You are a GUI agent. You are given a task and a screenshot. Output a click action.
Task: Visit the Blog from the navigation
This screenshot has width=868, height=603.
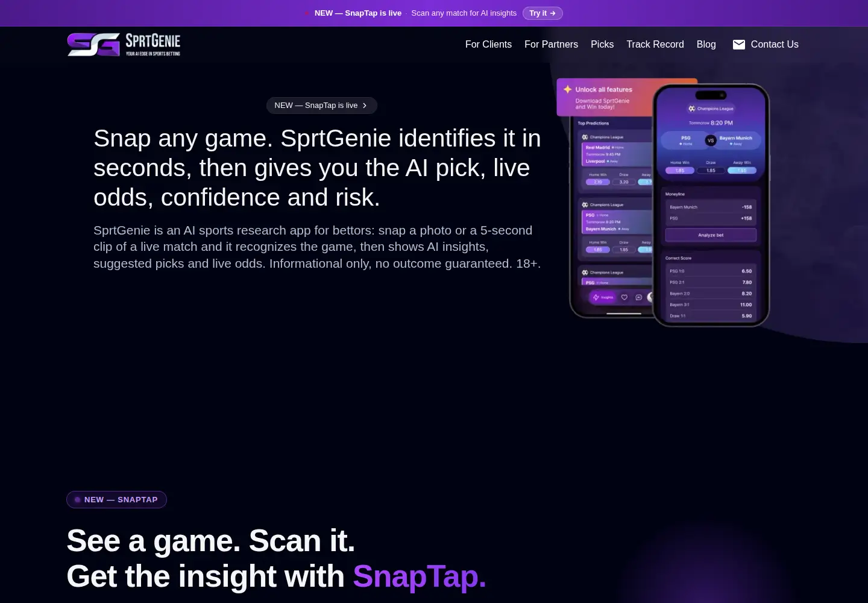pyautogui.click(x=706, y=45)
